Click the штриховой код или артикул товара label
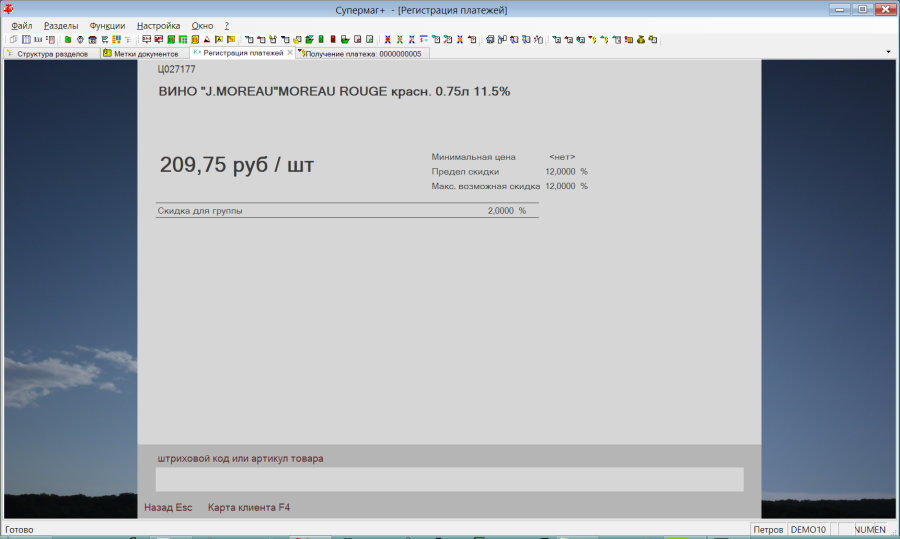The height and width of the screenshot is (539, 900). (x=240, y=459)
